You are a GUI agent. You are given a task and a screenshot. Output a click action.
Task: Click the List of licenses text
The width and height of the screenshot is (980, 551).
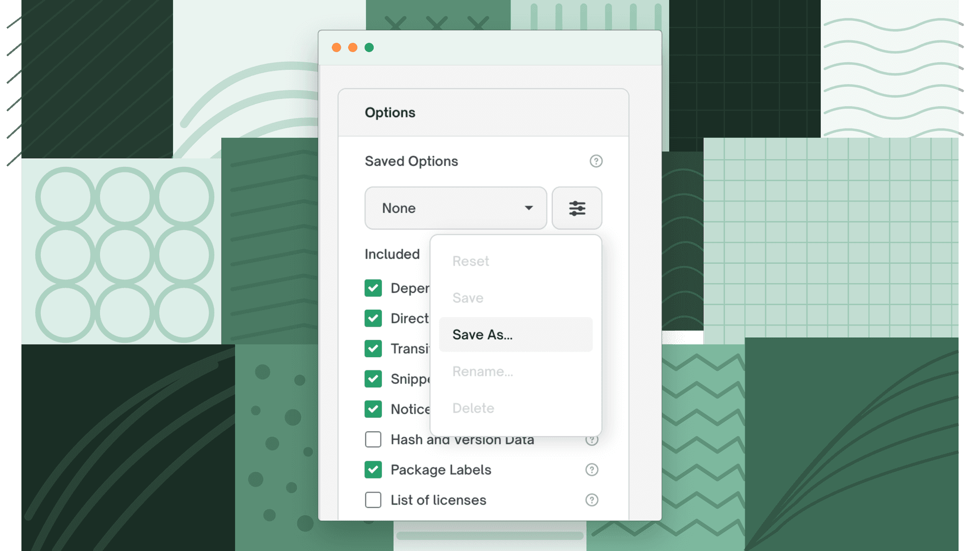(x=438, y=500)
